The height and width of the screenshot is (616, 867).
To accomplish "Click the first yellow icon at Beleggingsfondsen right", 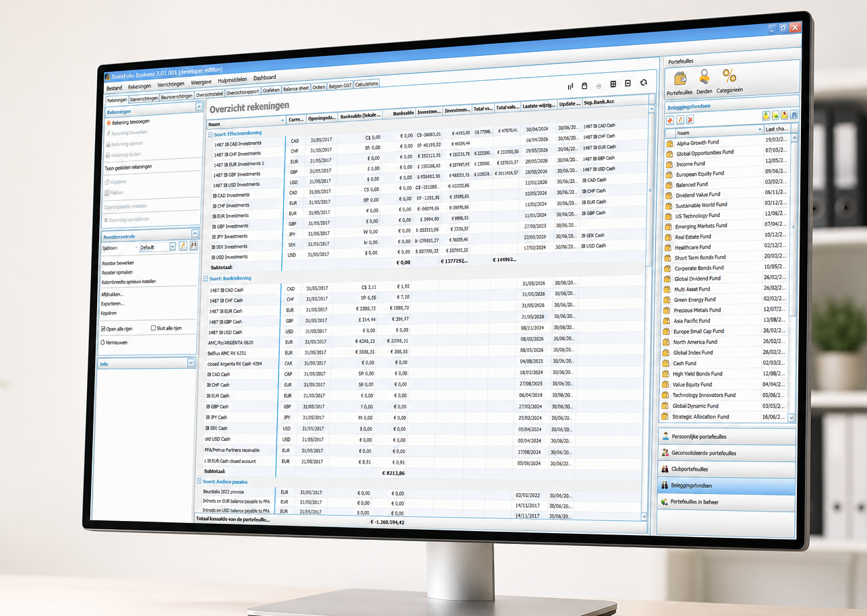I will [x=767, y=116].
